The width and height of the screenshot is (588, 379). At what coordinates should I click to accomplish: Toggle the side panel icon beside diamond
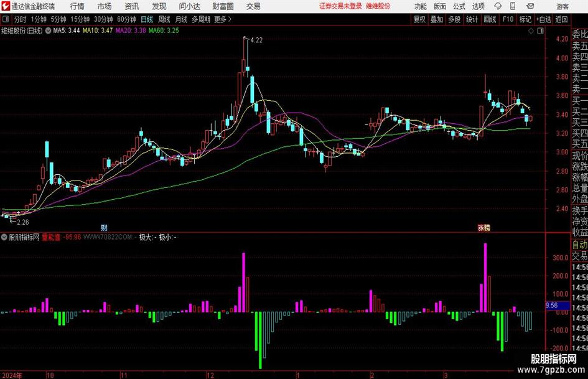(540, 31)
